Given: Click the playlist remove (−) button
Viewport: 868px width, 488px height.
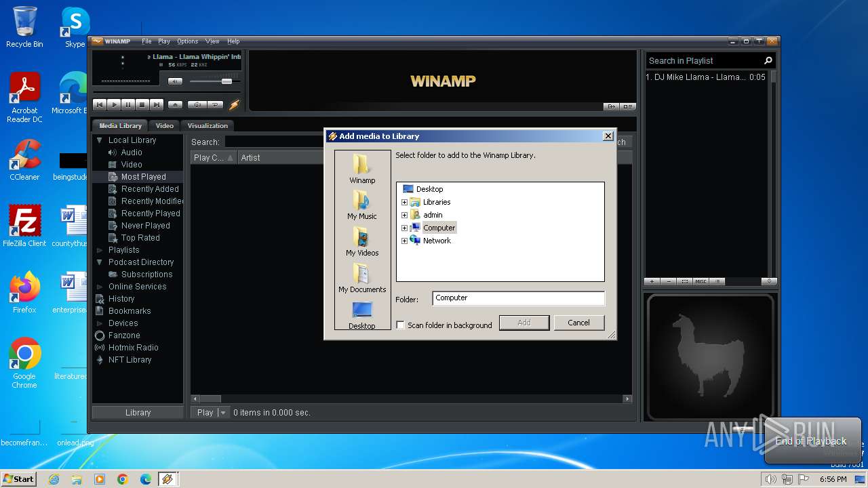Looking at the screenshot, I should pyautogui.click(x=669, y=281).
